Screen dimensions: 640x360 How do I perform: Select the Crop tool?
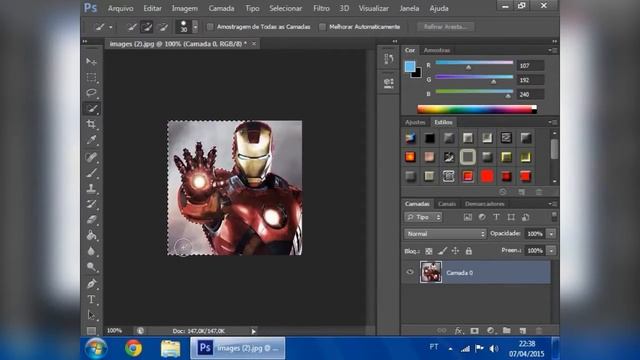(91, 124)
